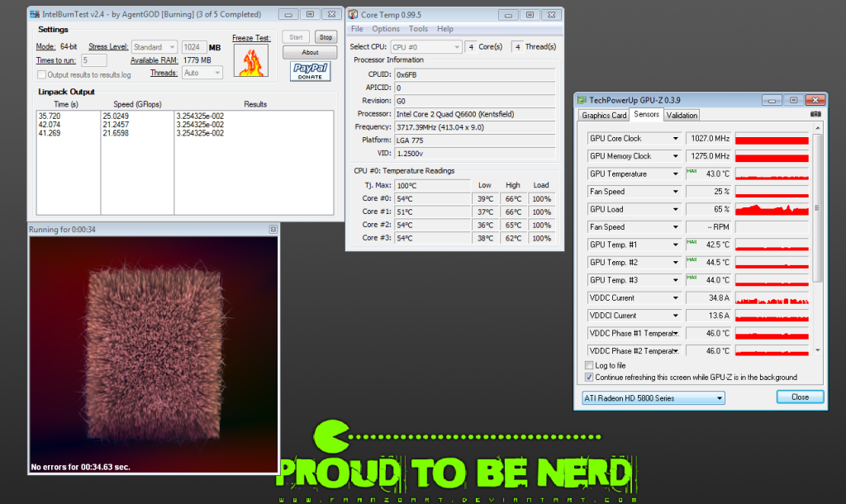Click the GPU-Z title bar icon
This screenshot has width=846, height=504.
click(x=582, y=100)
